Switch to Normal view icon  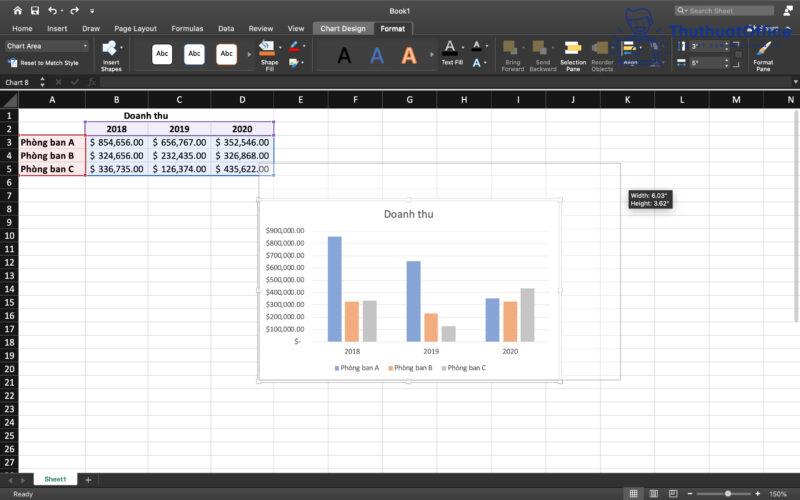pyautogui.click(x=633, y=493)
